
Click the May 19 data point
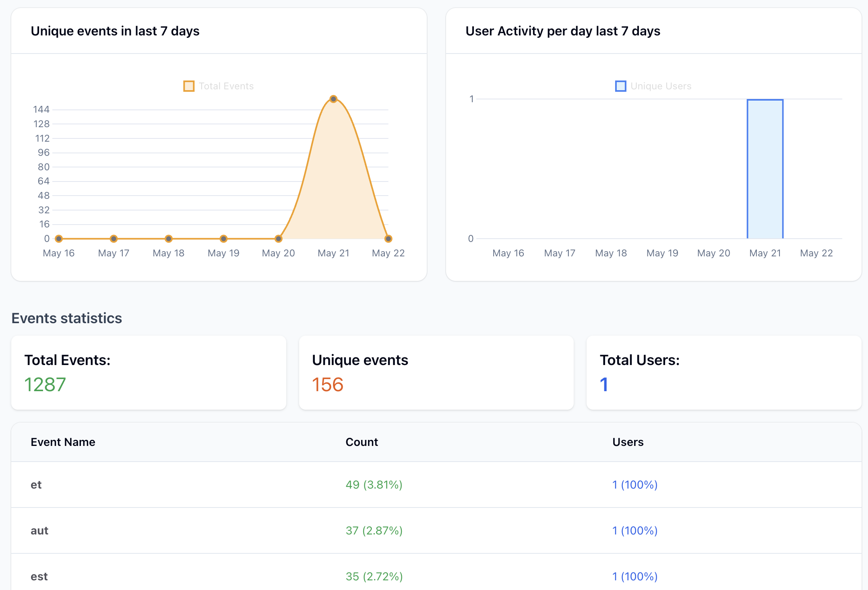[223, 239]
